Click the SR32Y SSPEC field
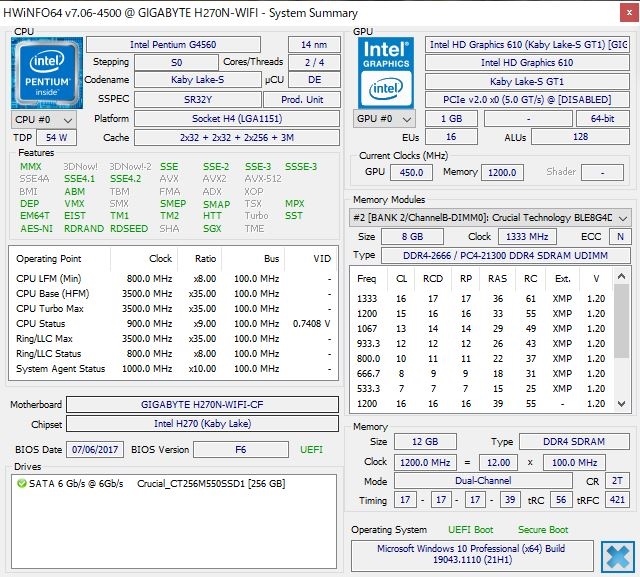Image resolution: width=640 pixels, height=577 pixels. tap(198, 99)
